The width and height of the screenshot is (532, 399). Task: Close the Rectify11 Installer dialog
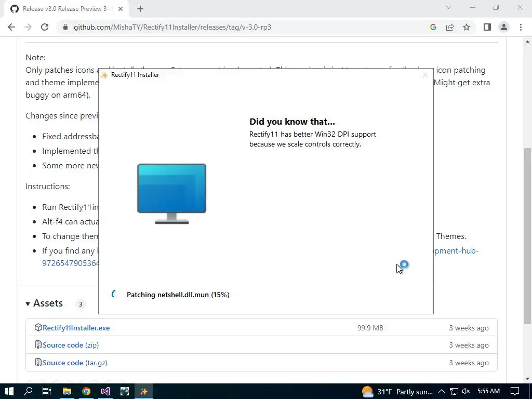point(425,75)
